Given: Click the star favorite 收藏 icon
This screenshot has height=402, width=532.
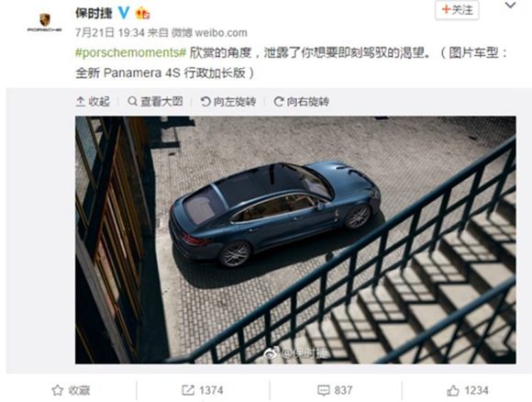Looking at the screenshot, I should [58, 390].
